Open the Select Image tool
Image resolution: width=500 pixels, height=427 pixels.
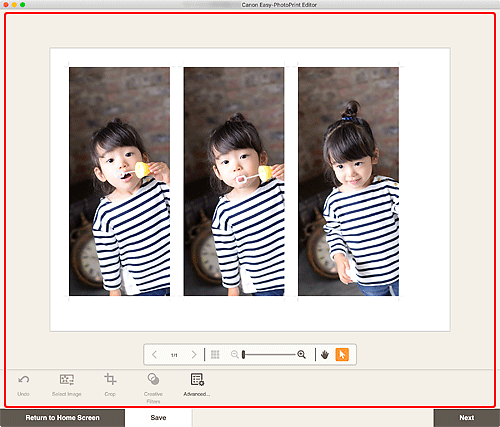(67, 379)
